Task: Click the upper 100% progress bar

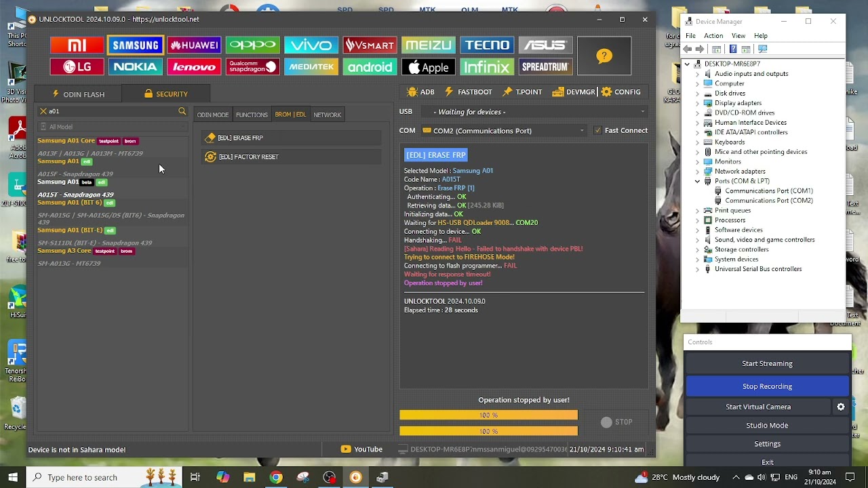Action: coord(488,415)
